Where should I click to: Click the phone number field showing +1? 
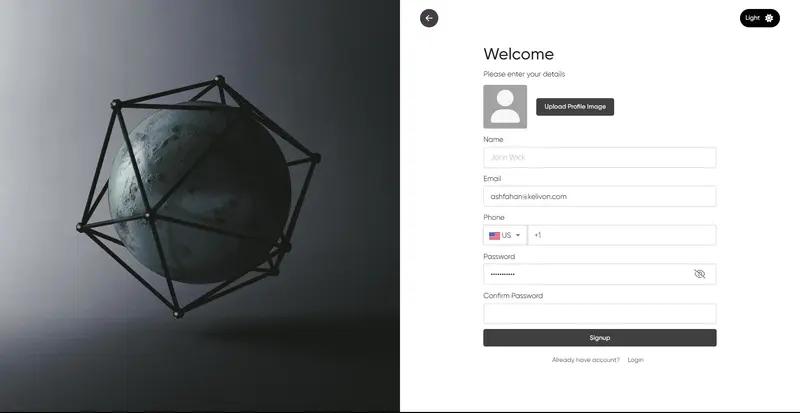click(622, 235)
